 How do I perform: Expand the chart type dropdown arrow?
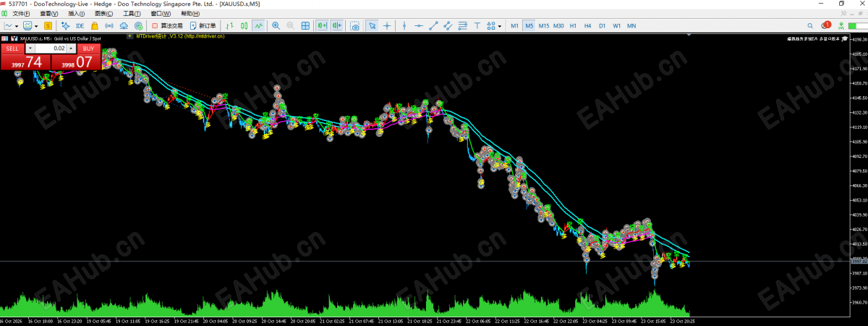point(17,26)
